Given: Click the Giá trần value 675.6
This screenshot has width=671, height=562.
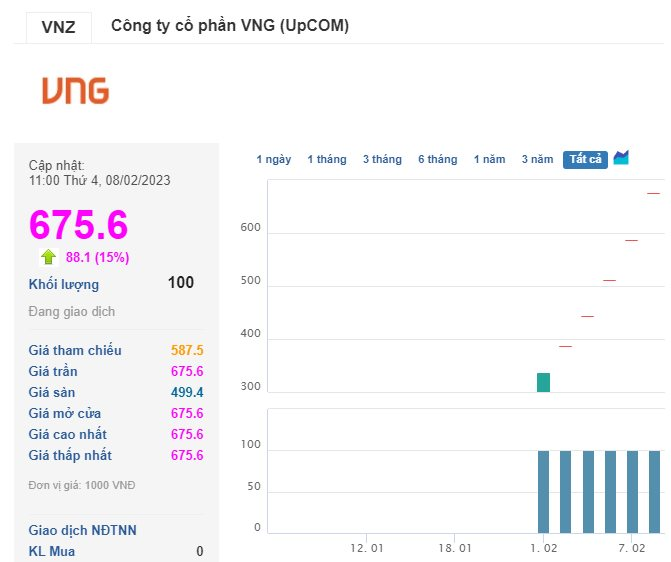Looking at the screenshot, I should [x=187, y=371].
